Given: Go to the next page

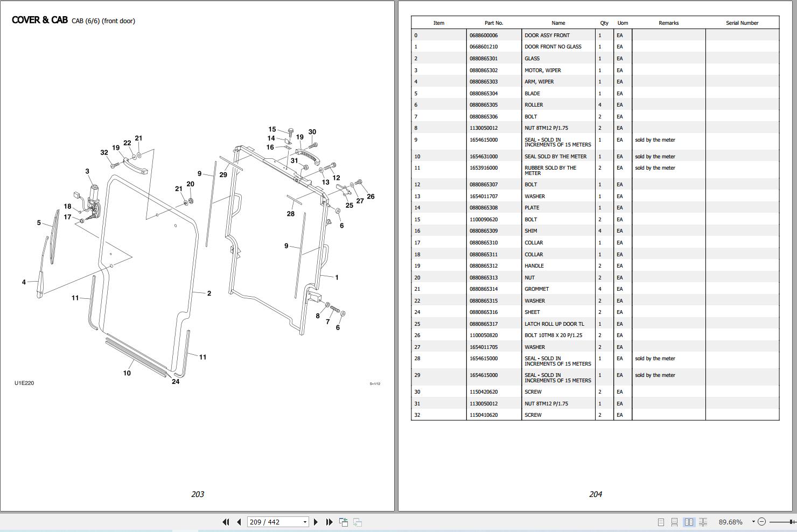Looking at the screenshot, I should click(316, 522).
